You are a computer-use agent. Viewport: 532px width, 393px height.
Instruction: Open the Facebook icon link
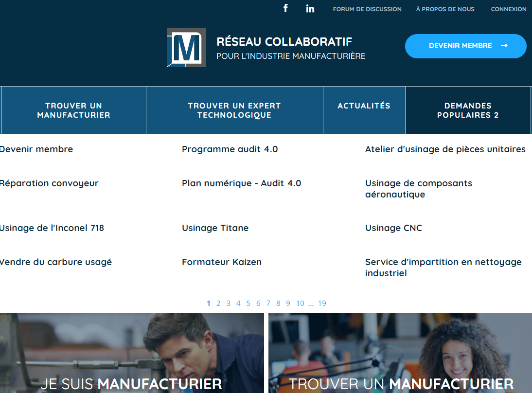[285, 8]
